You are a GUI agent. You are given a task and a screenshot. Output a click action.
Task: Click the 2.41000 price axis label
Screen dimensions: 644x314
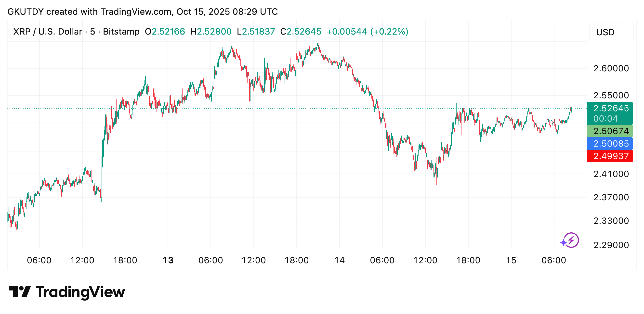tap(611, 174)
